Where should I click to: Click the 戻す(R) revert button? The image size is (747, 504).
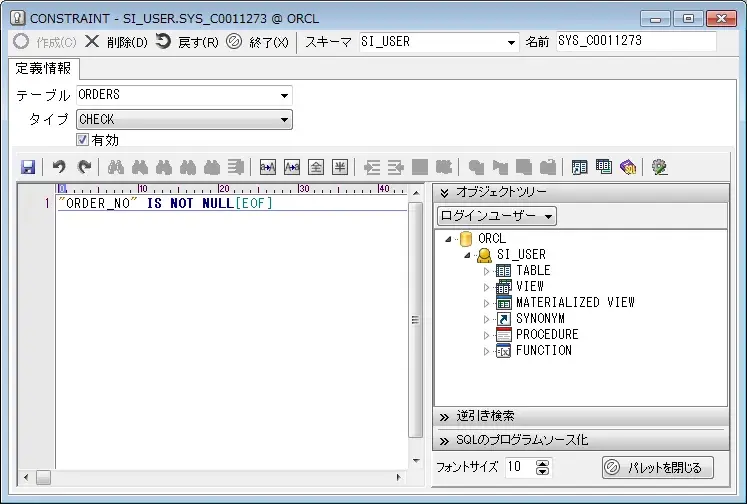click(187, 42)
